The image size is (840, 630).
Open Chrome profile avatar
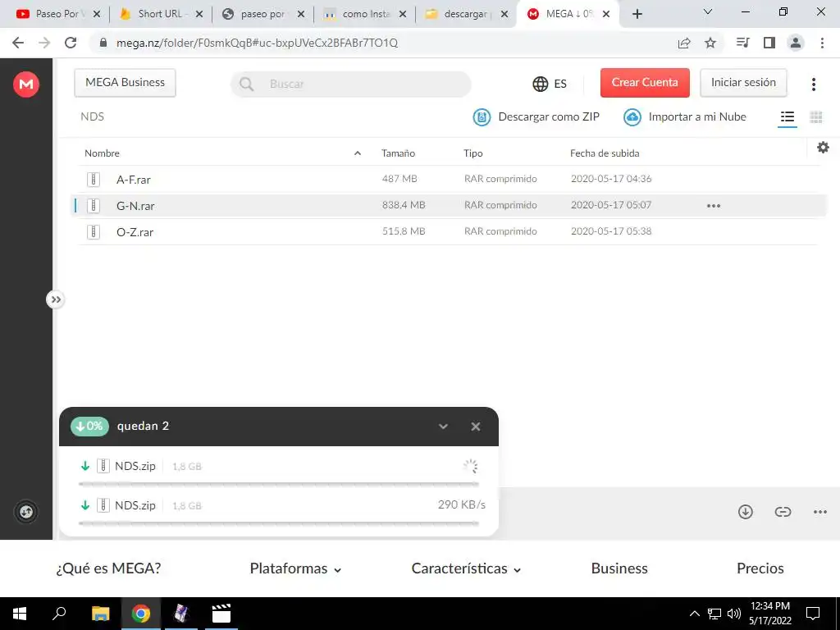(796, 43)
